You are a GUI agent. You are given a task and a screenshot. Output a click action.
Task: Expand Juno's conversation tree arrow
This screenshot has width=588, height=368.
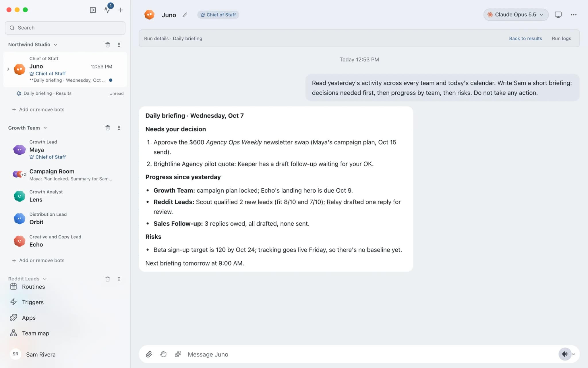tap(8, 69)
